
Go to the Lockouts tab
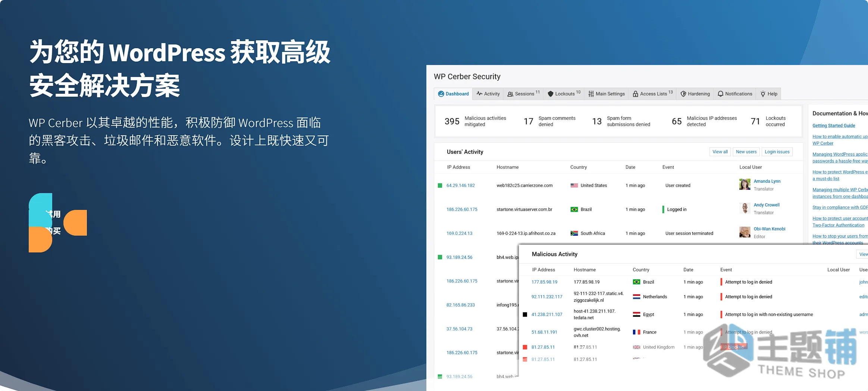click(x=564, y=94)
